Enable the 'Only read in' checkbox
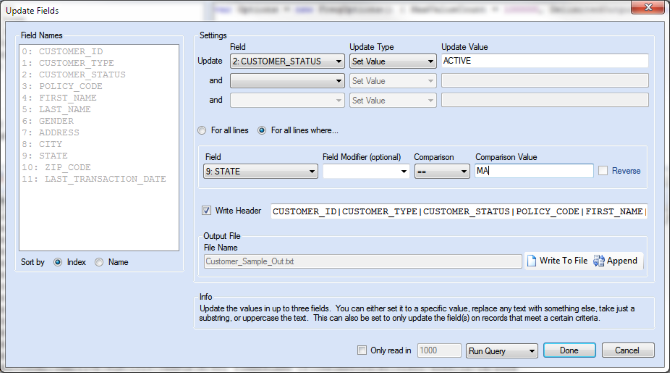Viewport: 670px width, 373px height. pyautogui.click(x=362, y=351)
